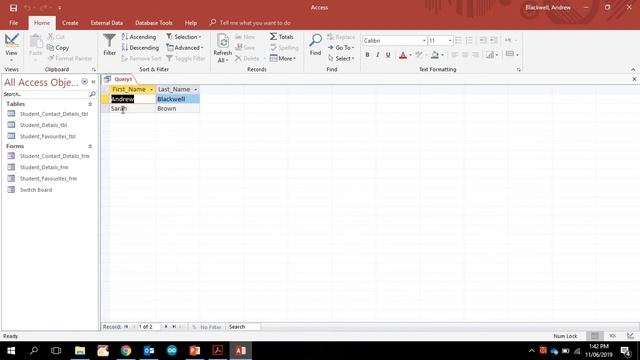Viewport: 640px width, 360px height.
Task: Switch to the External Data tab
Action: coord(107,23)
